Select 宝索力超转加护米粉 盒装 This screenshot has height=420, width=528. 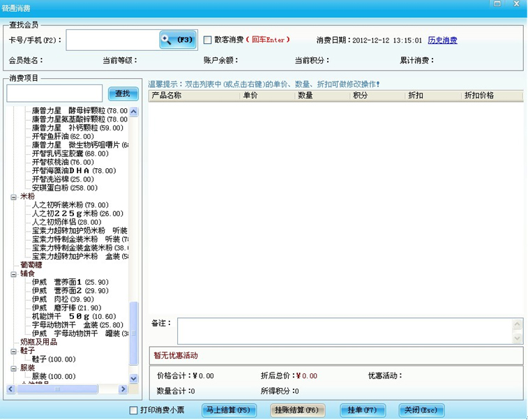(80, 257)
